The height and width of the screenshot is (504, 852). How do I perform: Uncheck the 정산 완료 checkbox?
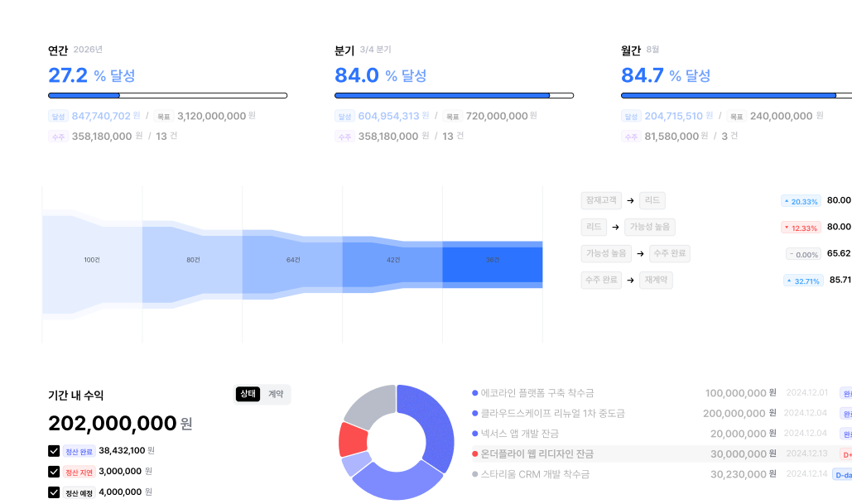(x=54, y=451)
